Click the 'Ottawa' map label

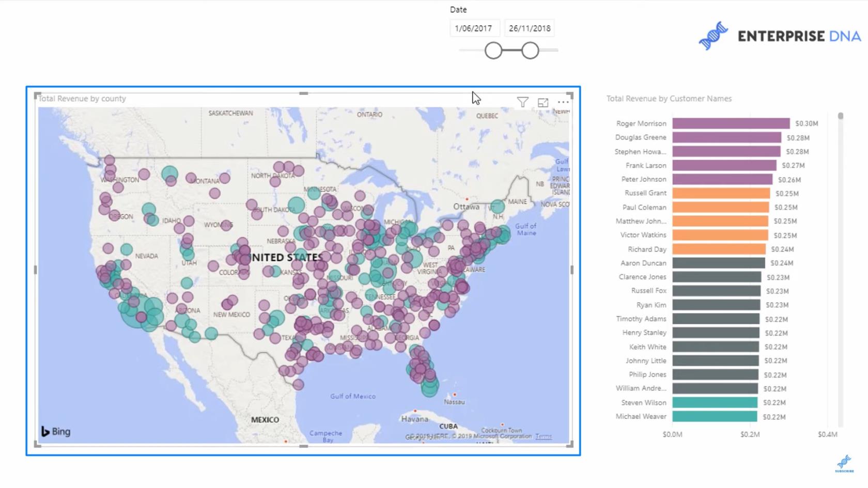(x=466, y=207)
